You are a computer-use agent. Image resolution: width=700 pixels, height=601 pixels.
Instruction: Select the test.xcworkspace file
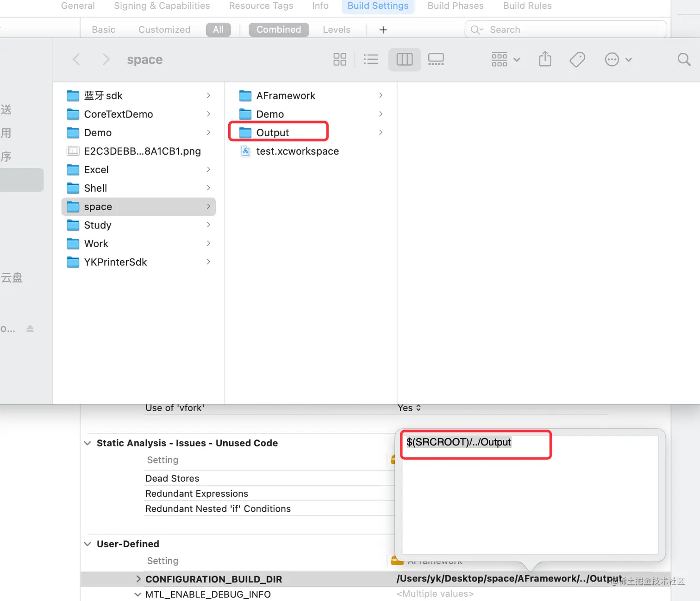pos(311,151)
